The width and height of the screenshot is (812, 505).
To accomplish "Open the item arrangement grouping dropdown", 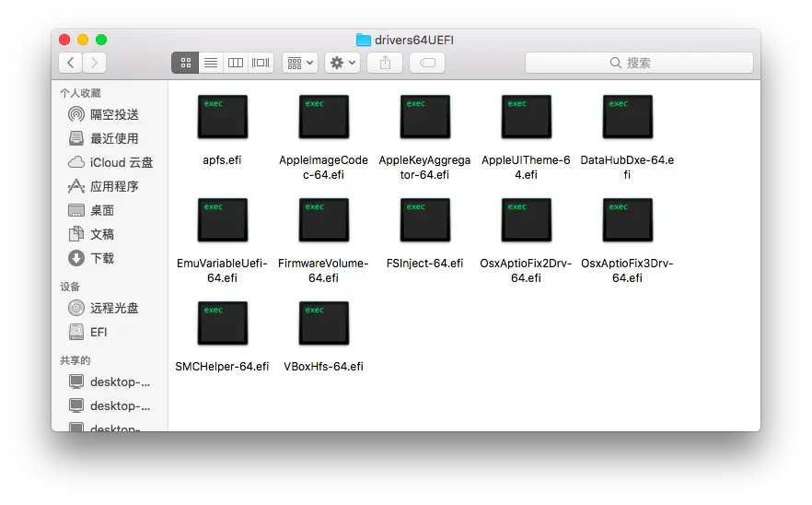I will coord(300,63).
